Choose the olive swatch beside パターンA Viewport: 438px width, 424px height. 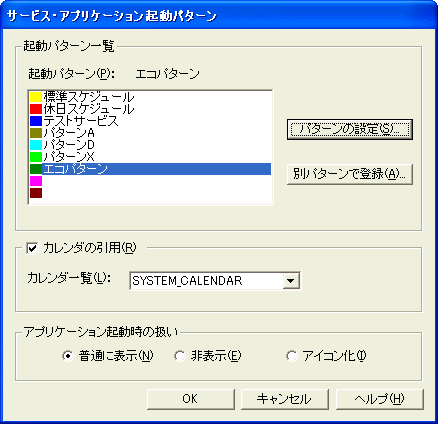pos(36,133)
